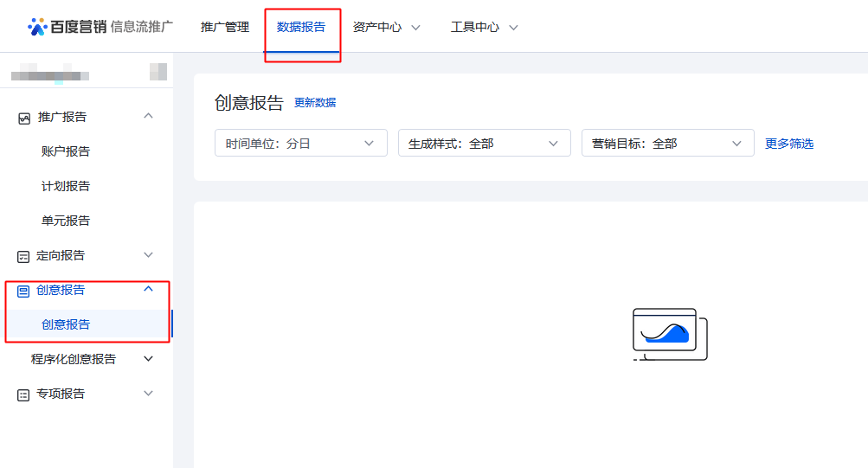Click the 更新数据 link
The image size is (868, 468).
[315, 103]
